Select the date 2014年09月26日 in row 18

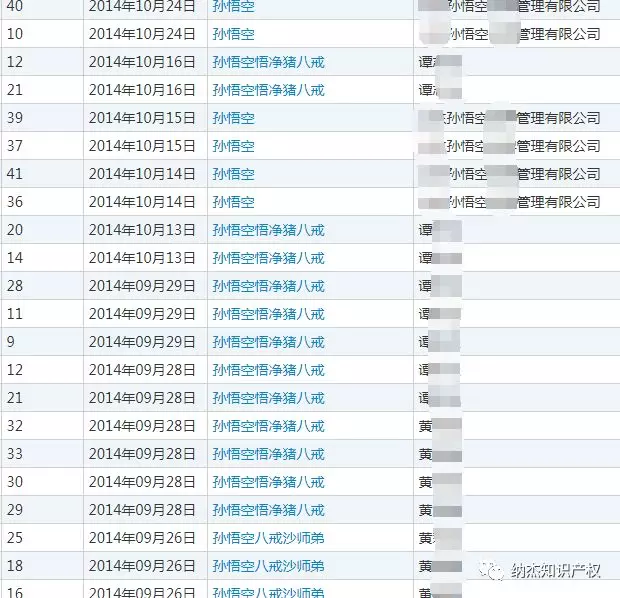(142, 566)
